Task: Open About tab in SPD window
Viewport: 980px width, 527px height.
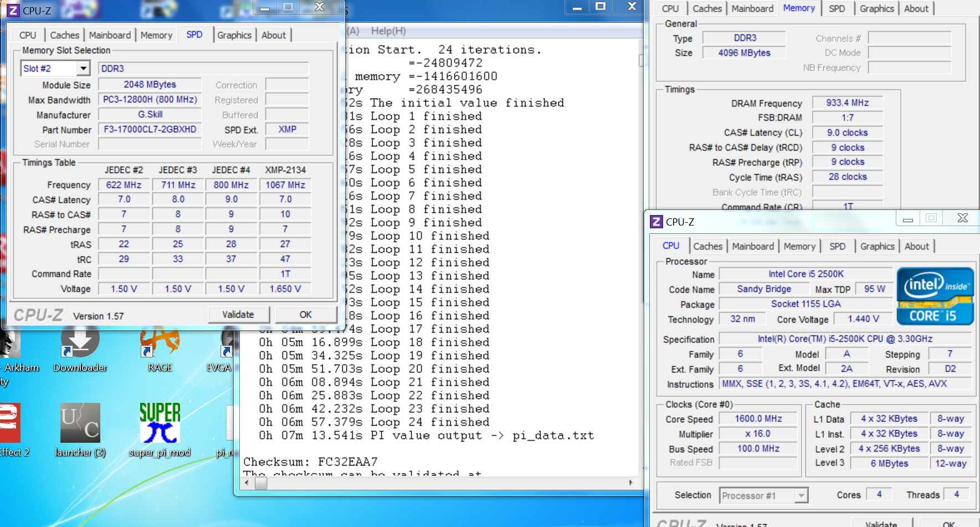Action: pos(274,35)
